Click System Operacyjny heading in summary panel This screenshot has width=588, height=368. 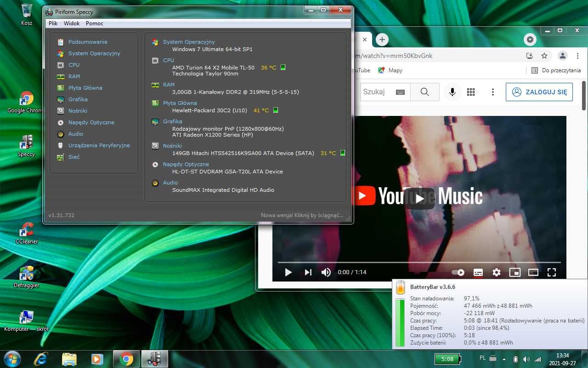click(x=189, y=42)
